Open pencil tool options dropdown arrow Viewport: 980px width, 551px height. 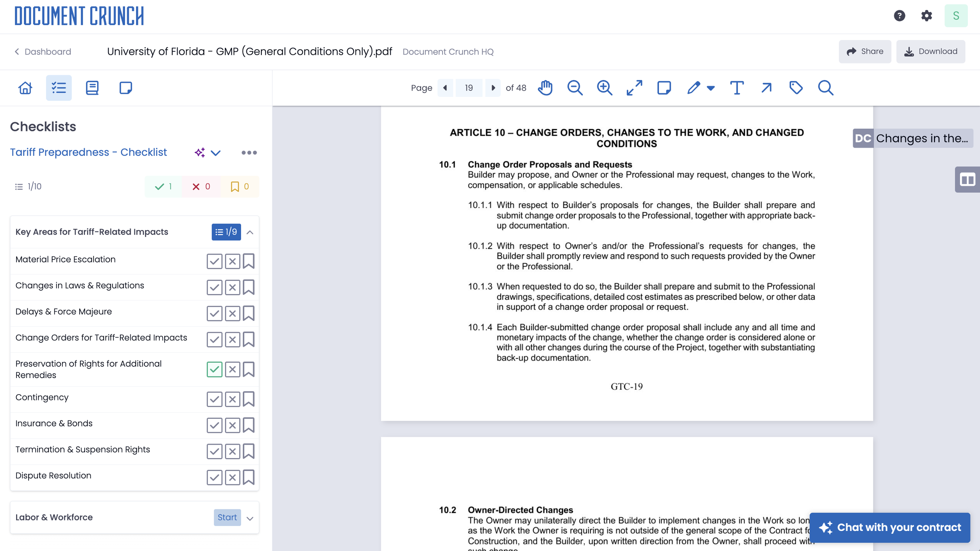711,88
